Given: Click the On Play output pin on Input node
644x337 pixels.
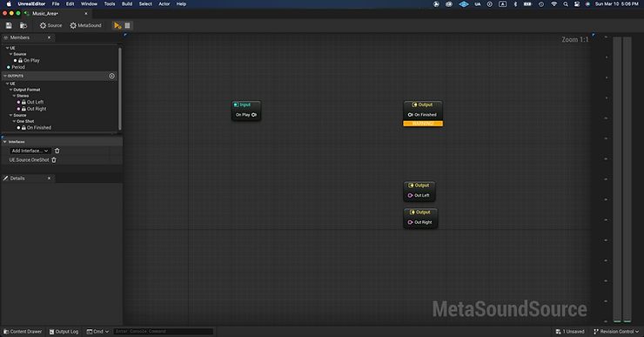Looking at the screenshot, I should pos(254,115).
